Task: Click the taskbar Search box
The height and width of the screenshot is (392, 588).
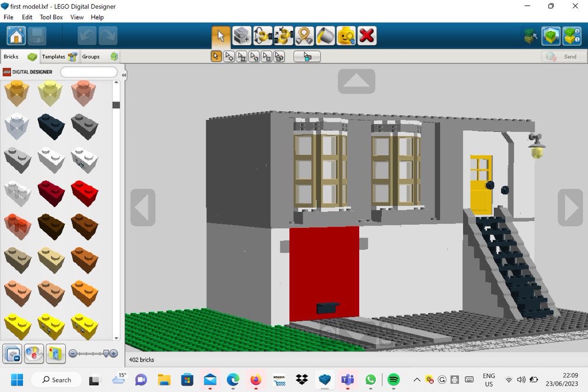Action: point(57,380)
